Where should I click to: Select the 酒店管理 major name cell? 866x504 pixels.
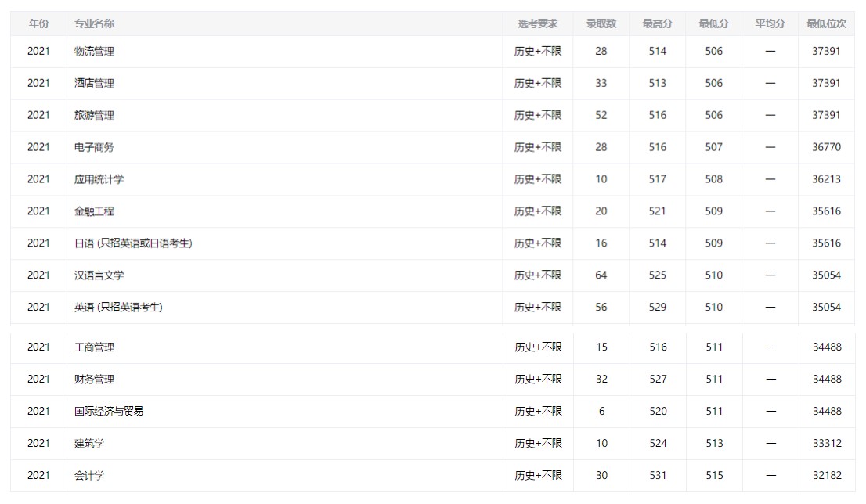click(95, 83)
